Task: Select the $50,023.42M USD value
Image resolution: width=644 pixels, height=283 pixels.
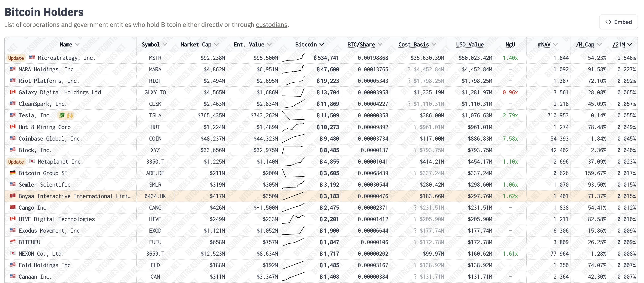Action: [475, 58]
